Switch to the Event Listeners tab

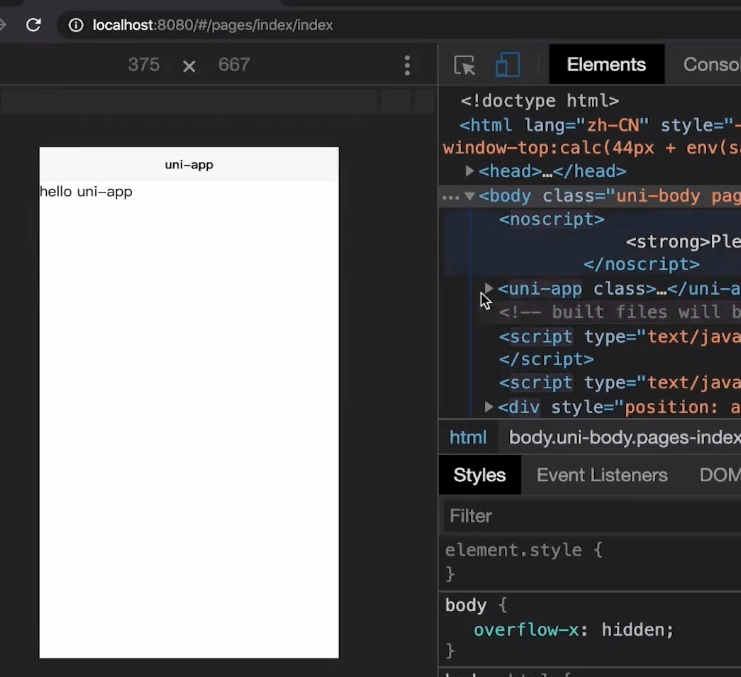[x=602, y=475]
